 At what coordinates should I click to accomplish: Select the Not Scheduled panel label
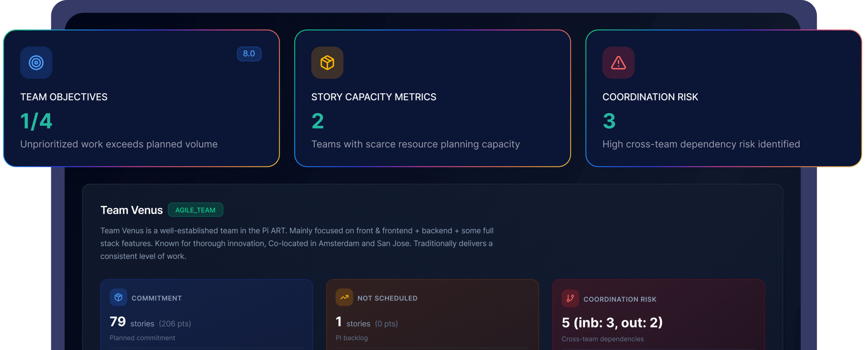tap(387, 298)
